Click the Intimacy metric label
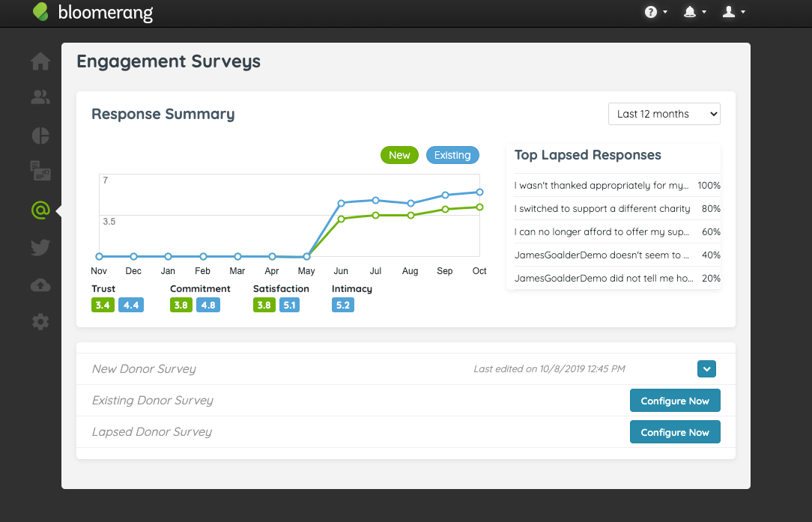The height and width of the screenshot is (522, 812). click(x=352, y=288)
